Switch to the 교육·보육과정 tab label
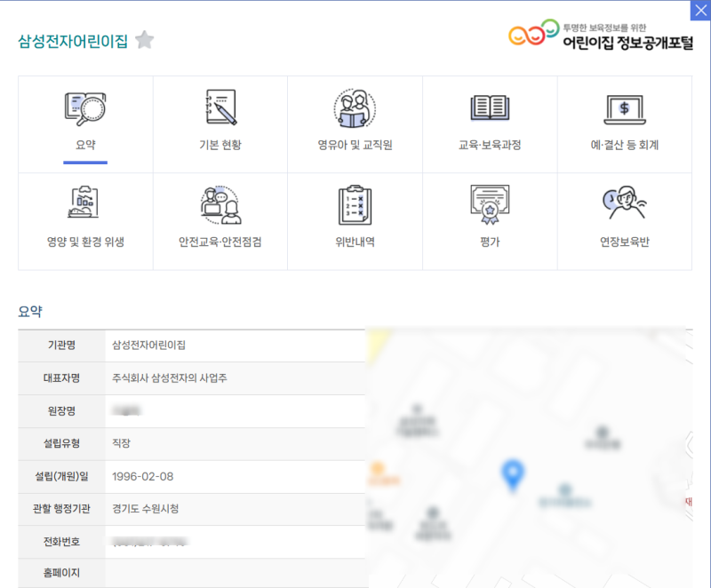This screenshot has width=711, height=588. pyautogui.click(x=490, y=145)
